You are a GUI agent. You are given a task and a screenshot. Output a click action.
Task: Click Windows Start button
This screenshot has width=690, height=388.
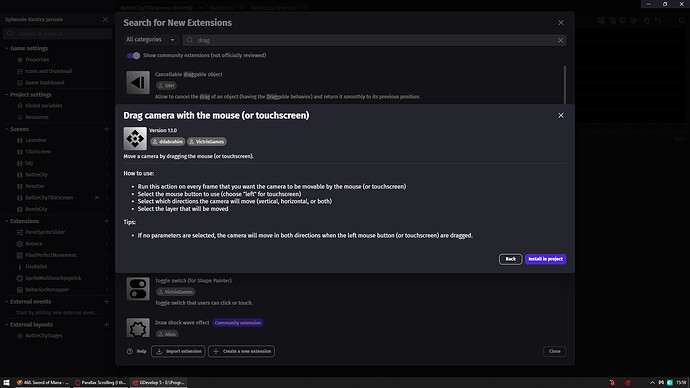click(x=6, y=382)
